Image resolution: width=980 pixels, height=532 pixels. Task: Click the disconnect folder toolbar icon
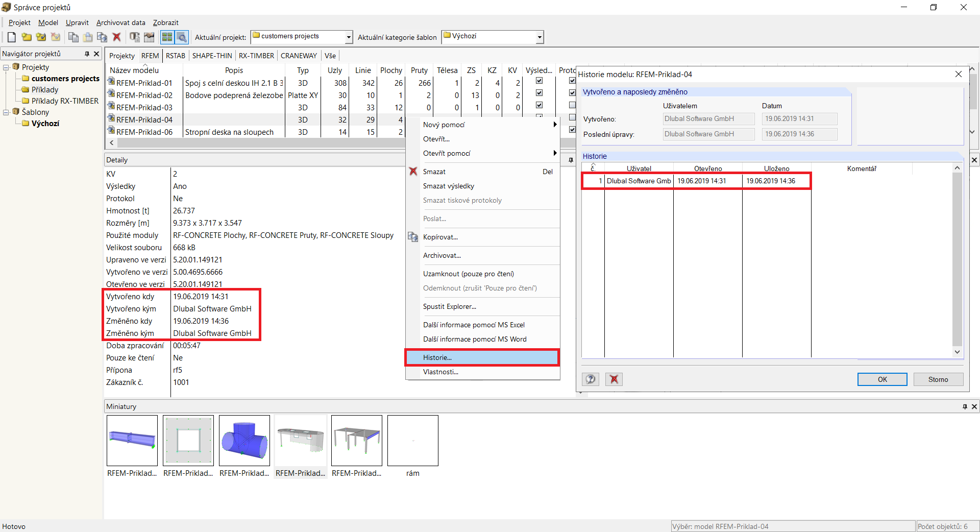(56, 37)
